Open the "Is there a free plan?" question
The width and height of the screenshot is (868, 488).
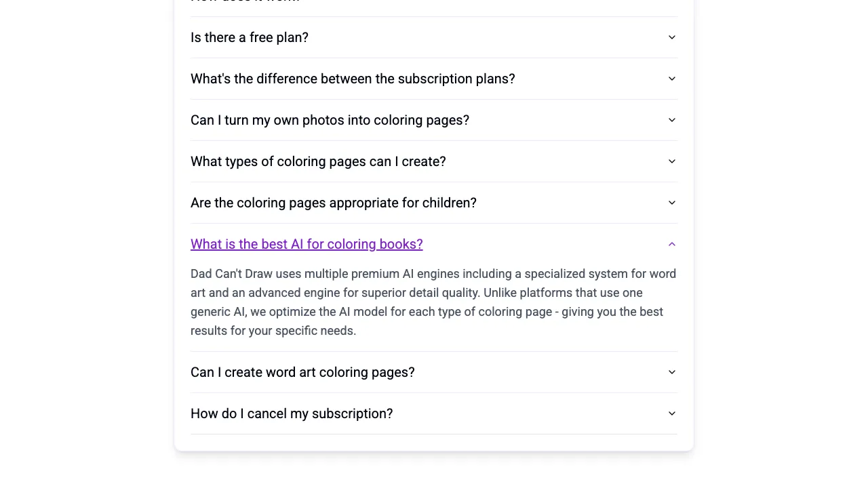250,37
